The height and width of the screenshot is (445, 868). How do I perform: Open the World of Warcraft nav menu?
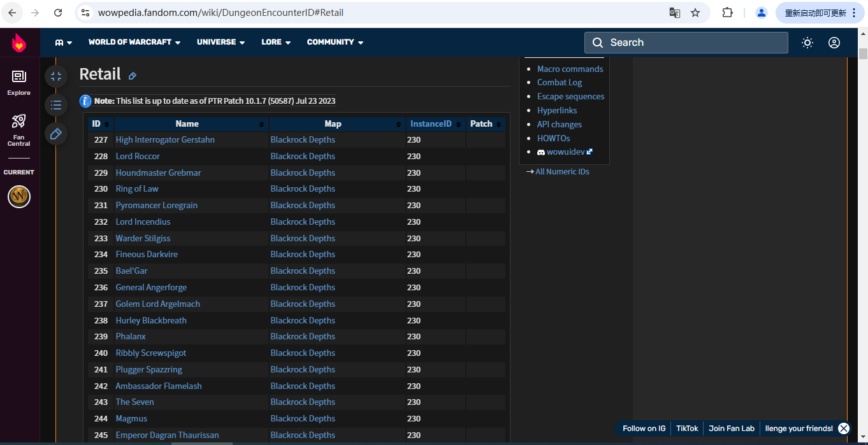(x=134, y=42)
